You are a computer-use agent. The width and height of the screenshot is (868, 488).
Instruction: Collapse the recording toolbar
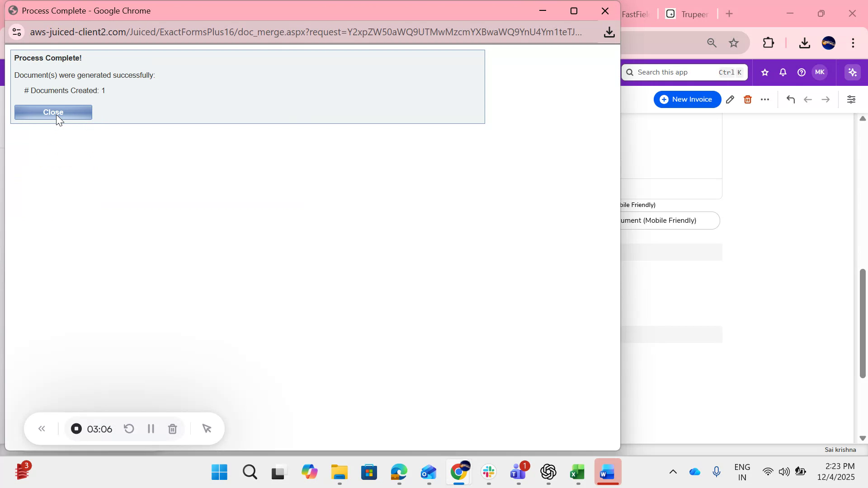tap(42, 429)
